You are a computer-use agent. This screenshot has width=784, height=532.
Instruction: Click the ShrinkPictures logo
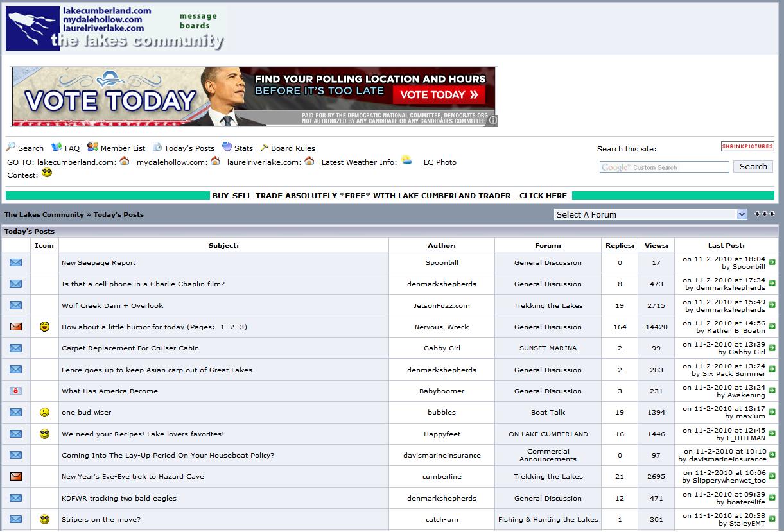(x=747, y=146)
